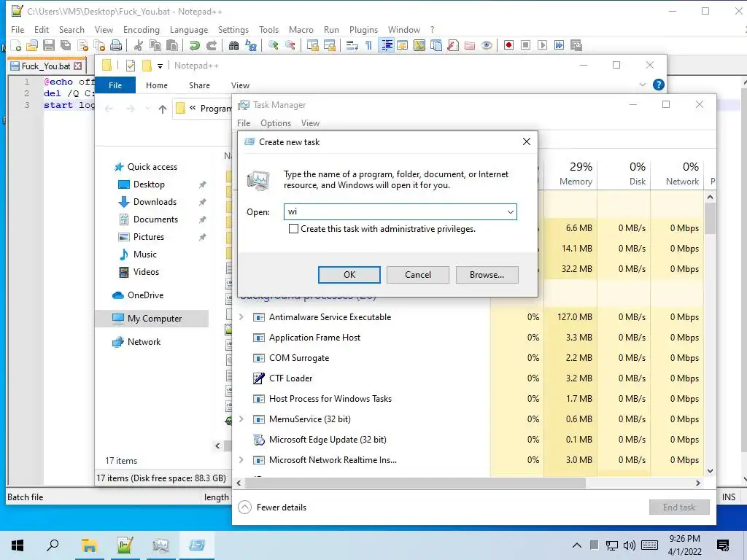Open the Quick Access Toolbar customize dropdown

[160, 66]
